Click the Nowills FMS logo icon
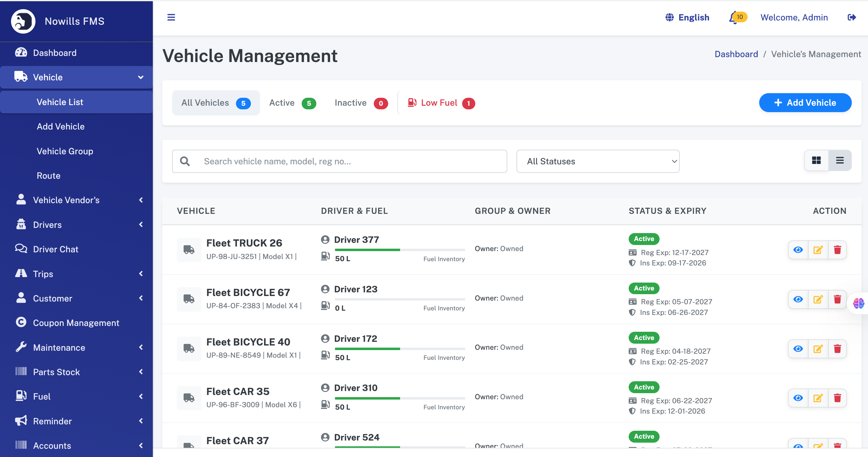Screen dimensions: 868x457 [x=23, y=21]
